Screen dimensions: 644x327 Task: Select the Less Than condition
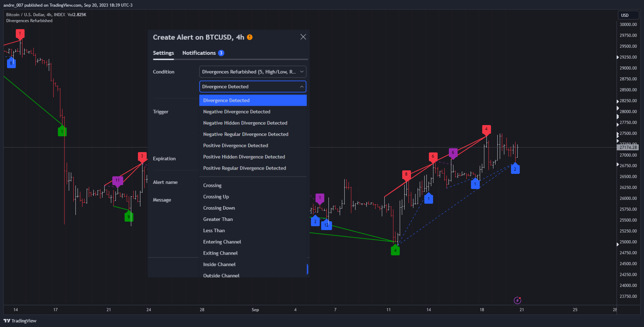click(253, 230)
